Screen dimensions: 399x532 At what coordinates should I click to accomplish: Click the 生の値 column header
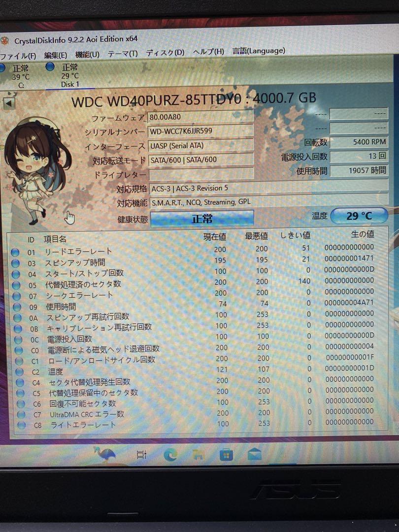tap(363, 234)
